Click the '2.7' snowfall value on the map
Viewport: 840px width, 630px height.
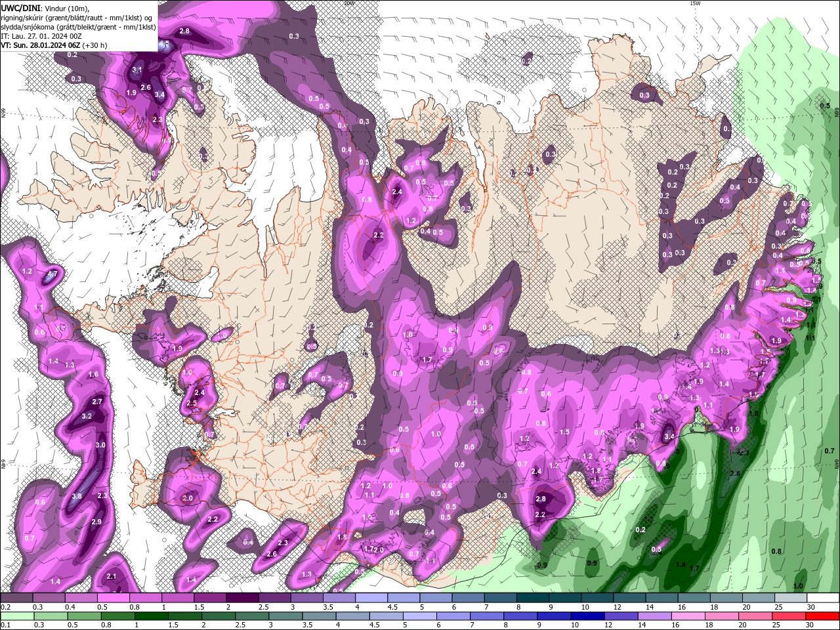(x=97, y=401)
